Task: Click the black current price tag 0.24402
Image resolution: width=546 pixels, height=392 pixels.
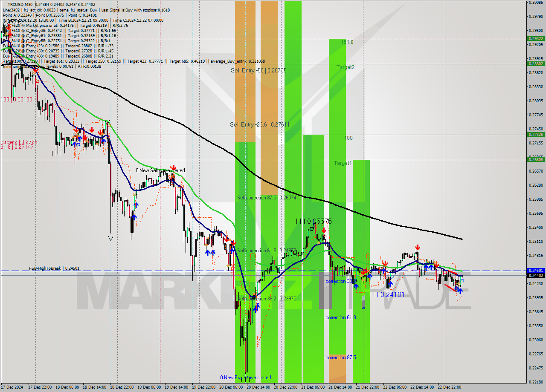Action: 536,276
